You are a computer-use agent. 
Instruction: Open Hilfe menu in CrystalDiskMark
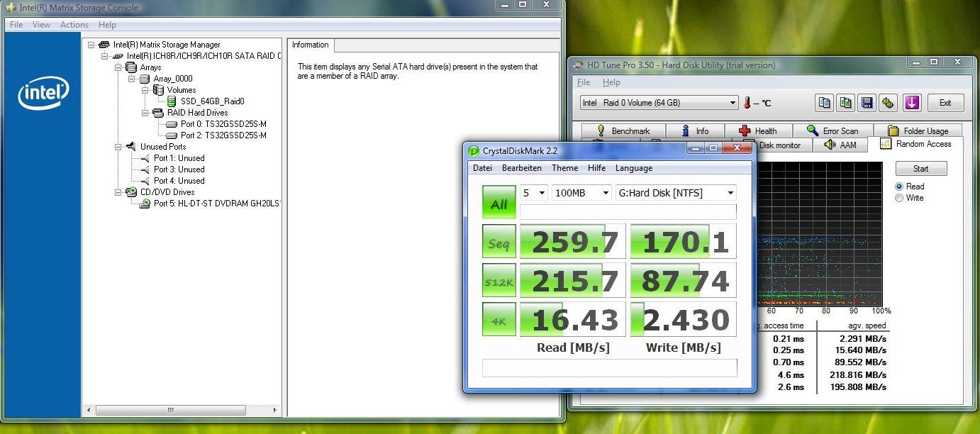pos(596,168)
